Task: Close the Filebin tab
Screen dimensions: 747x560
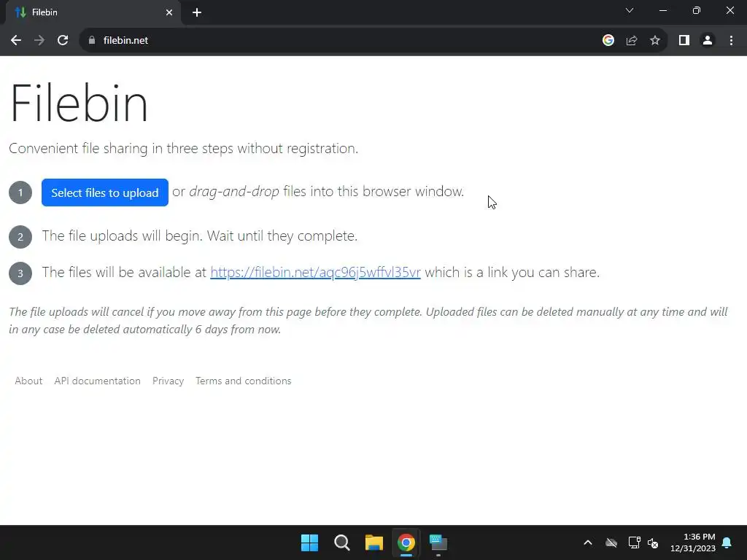Action: (169, 12)
